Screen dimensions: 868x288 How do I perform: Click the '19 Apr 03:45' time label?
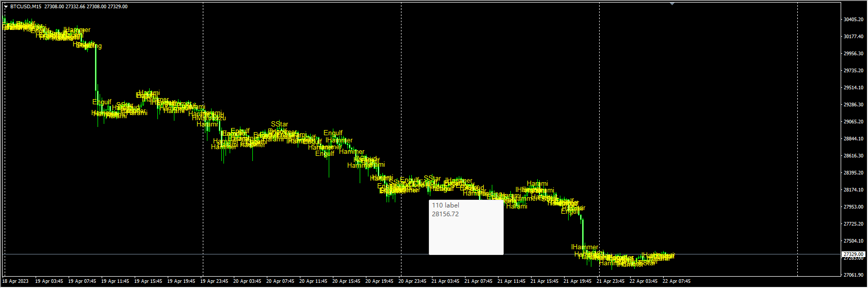coord(49,281)
